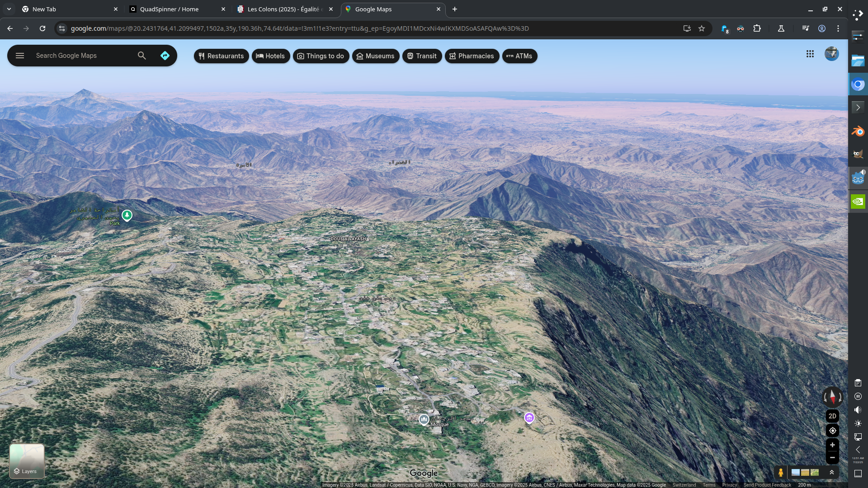Viewport: 868px width, 488px height.
Task: Open the Privacy link in footer
Action: pos(730,485)
